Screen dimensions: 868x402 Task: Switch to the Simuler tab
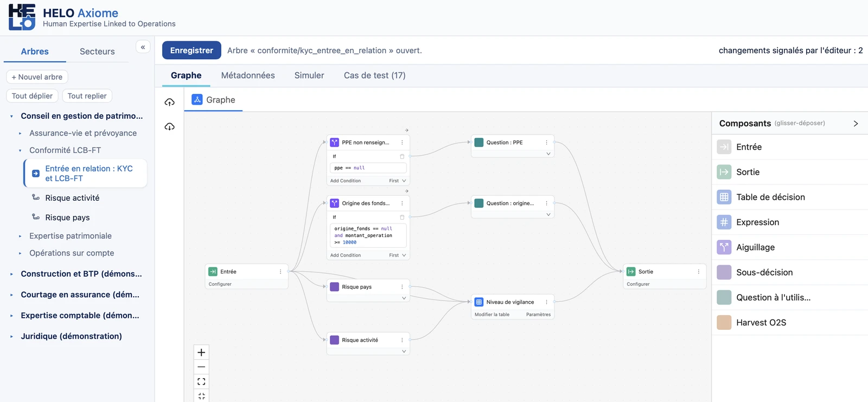point(309,75)
